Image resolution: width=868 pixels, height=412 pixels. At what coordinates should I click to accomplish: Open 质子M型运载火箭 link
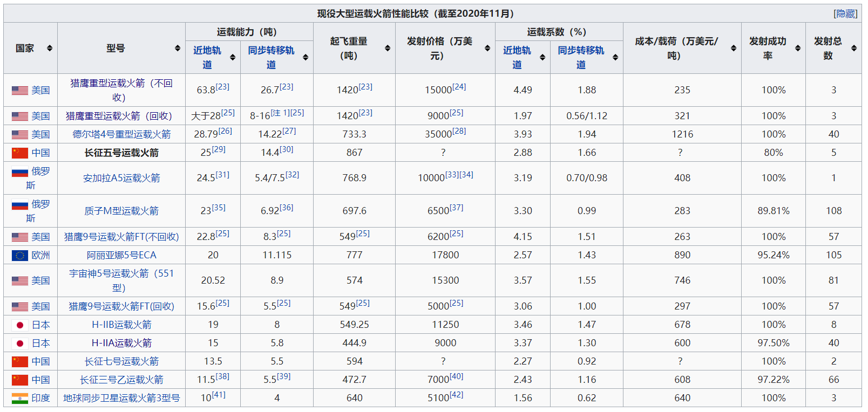[121, 211]
